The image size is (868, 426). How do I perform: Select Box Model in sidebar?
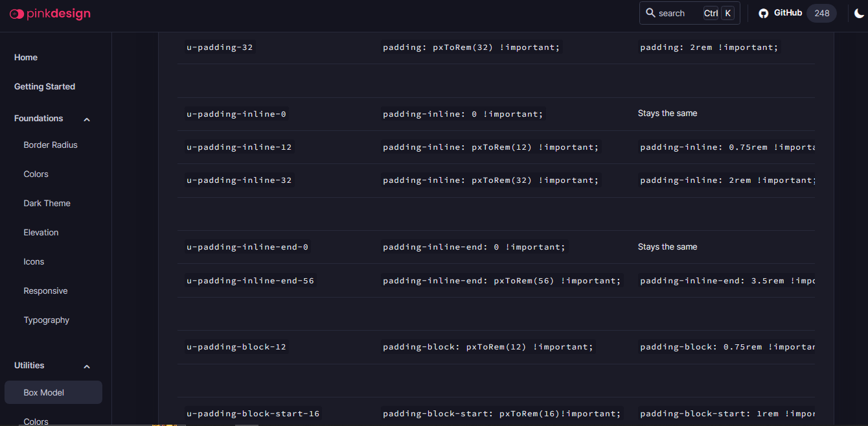click(53, 392)
